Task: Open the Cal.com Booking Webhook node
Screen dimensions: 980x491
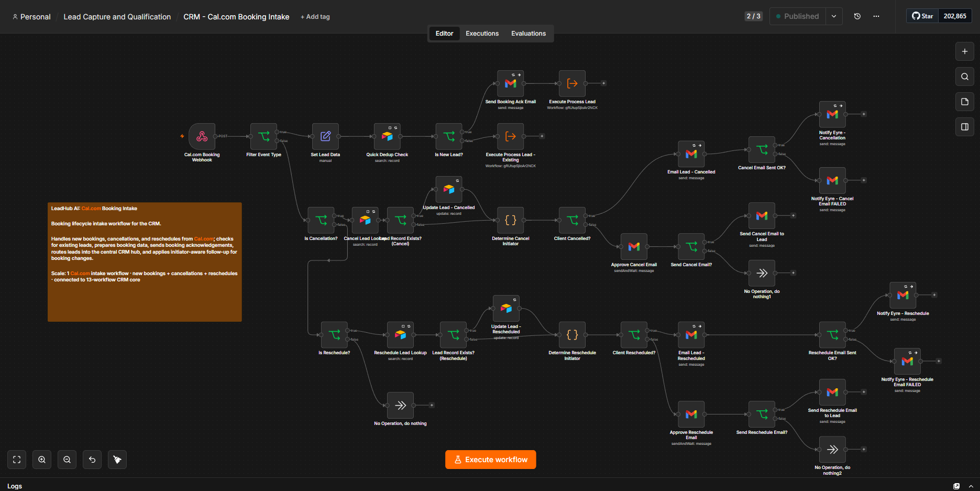Action: pyautogui.click(x=202, y=136)
